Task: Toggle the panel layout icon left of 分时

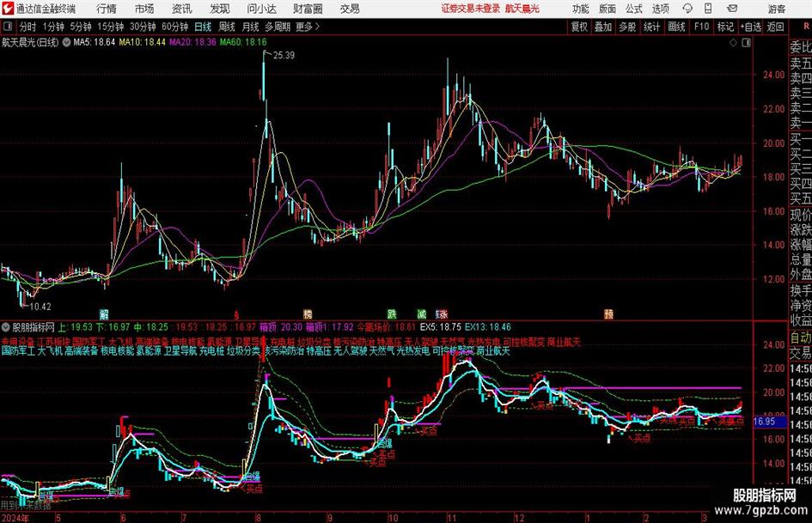Action: [x=8, y=27]
